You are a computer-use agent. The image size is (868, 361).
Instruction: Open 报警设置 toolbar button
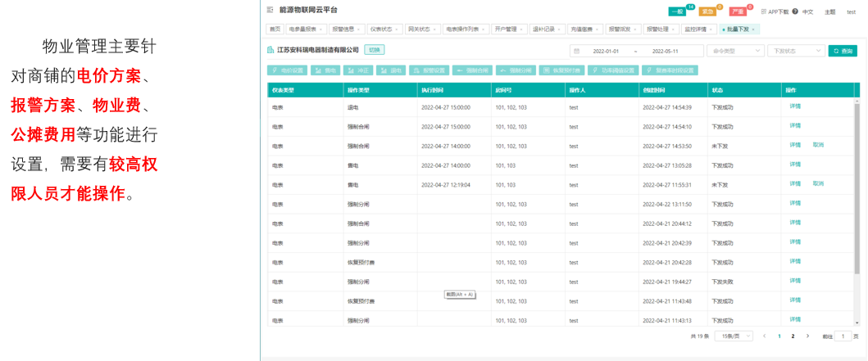[429, 70]
